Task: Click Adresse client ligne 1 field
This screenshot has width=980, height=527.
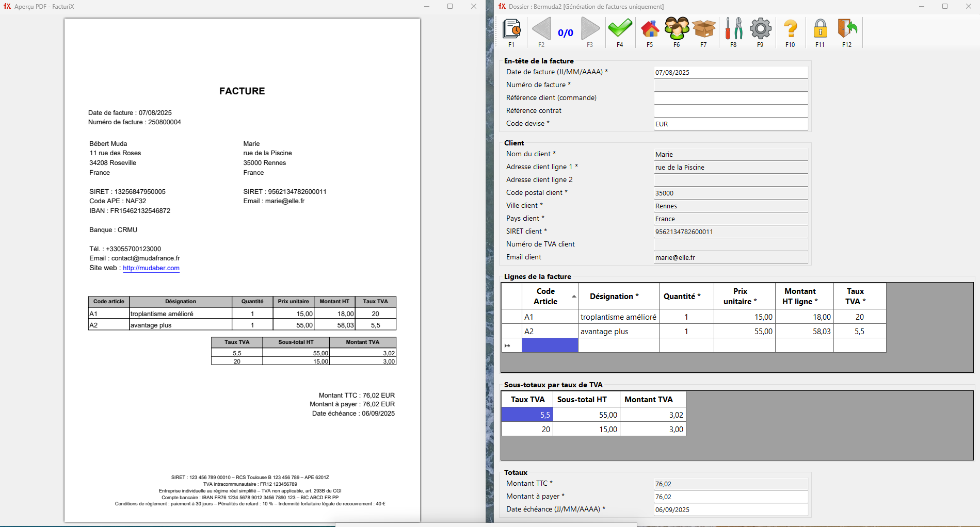Action: (x=731, y=168)
